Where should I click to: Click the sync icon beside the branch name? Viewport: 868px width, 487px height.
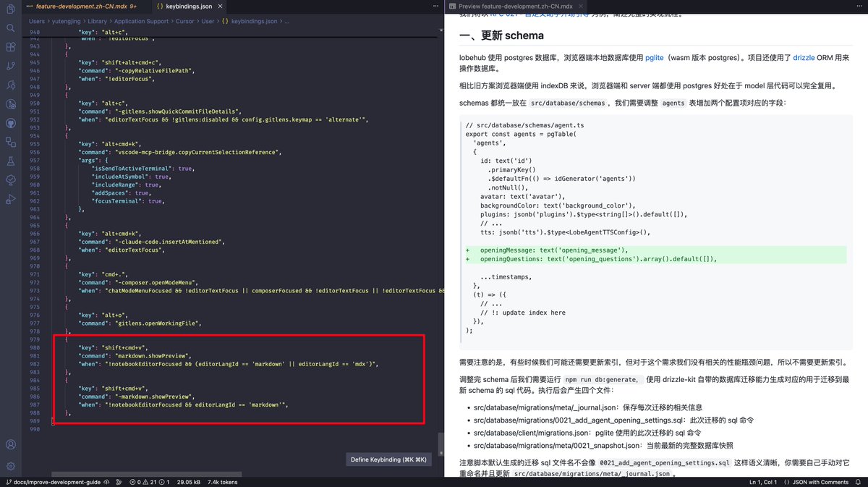coord(106,481)
